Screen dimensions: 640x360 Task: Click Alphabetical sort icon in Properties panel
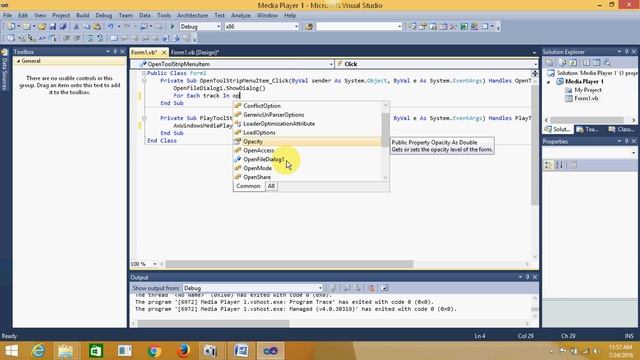point(560,165)
